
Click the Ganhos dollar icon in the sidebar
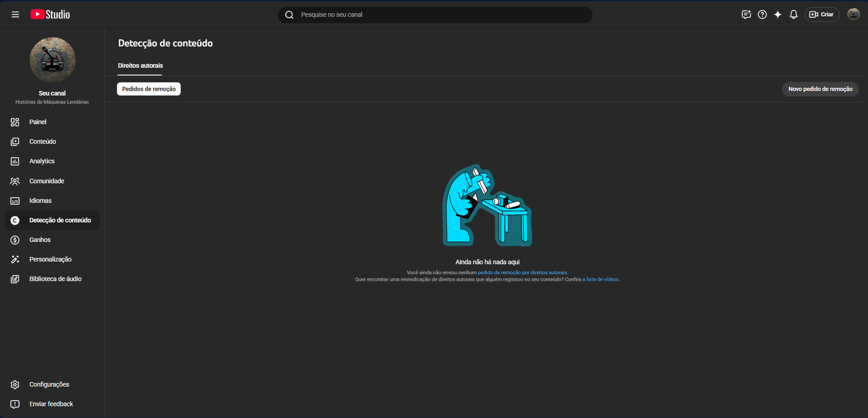point(15,240)
